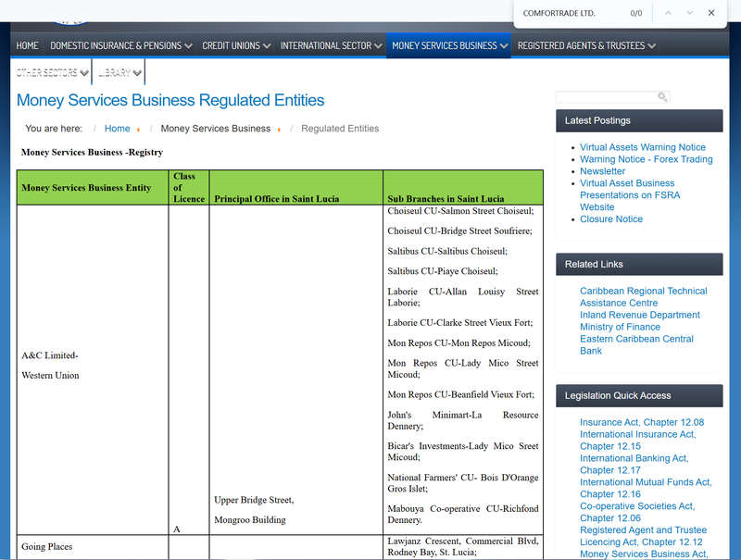Close the find-in-page bar
Viewport: 741px width, 560px height.
point(710,13)
